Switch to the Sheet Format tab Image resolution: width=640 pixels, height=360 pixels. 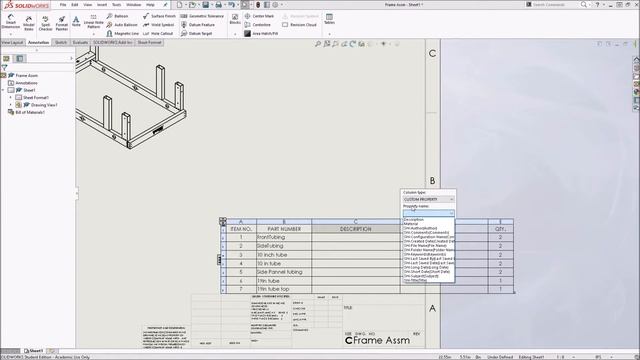click(149, 42)
